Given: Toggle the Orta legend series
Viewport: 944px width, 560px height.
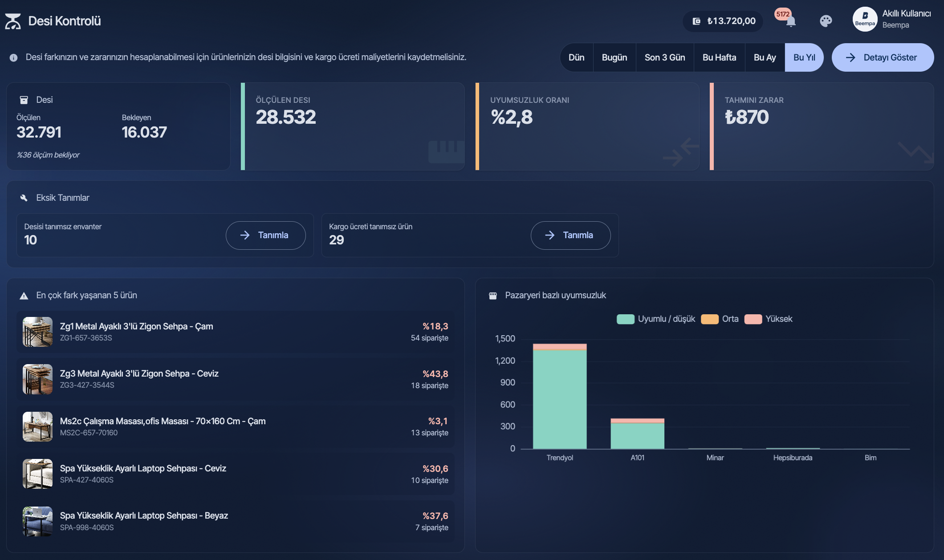Looking at the screenshot, I should (720, 319).
